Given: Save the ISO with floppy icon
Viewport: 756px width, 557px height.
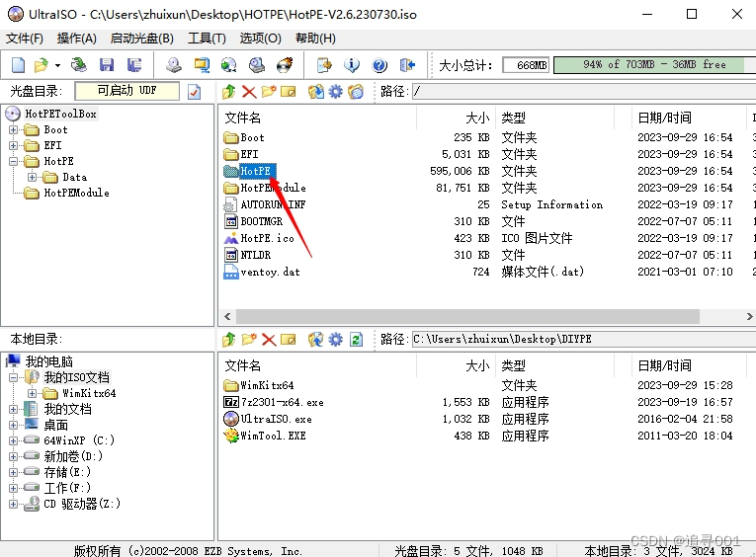Looking at the screenshot, I should click(107, 64).
